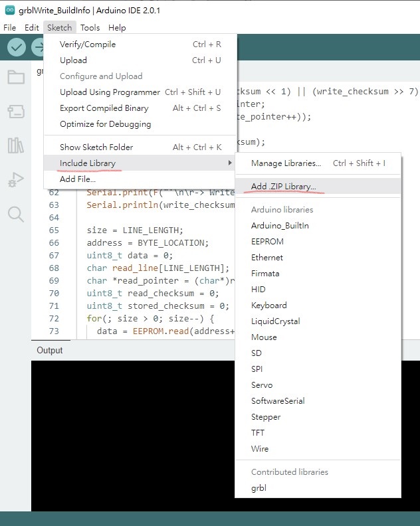Open the Sketchbook folder sidebar icon

coord(16,77)
